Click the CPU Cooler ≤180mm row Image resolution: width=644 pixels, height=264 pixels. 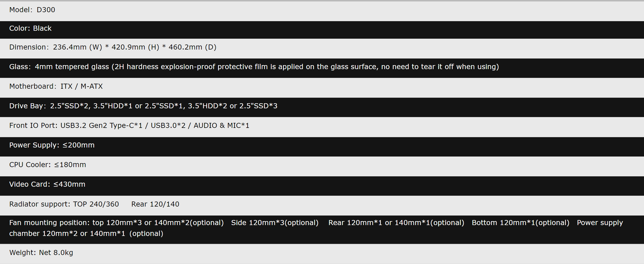click(x=48, y=165)
